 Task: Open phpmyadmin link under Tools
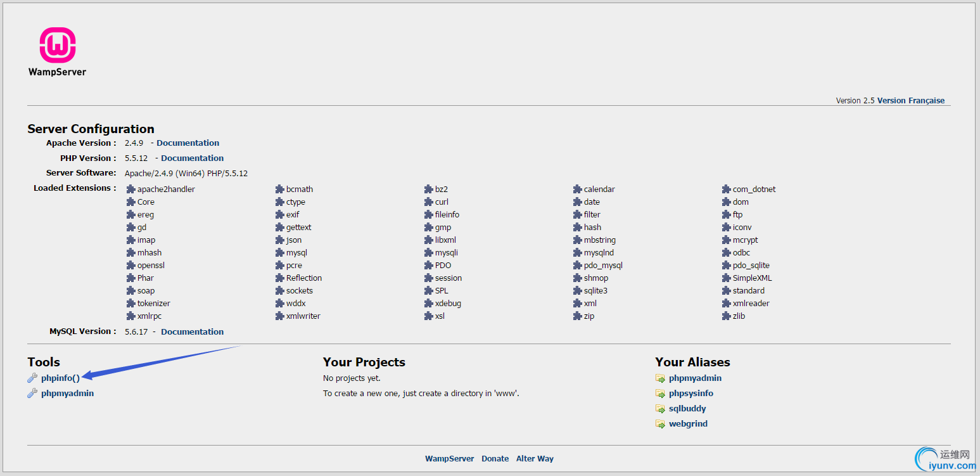67,394
